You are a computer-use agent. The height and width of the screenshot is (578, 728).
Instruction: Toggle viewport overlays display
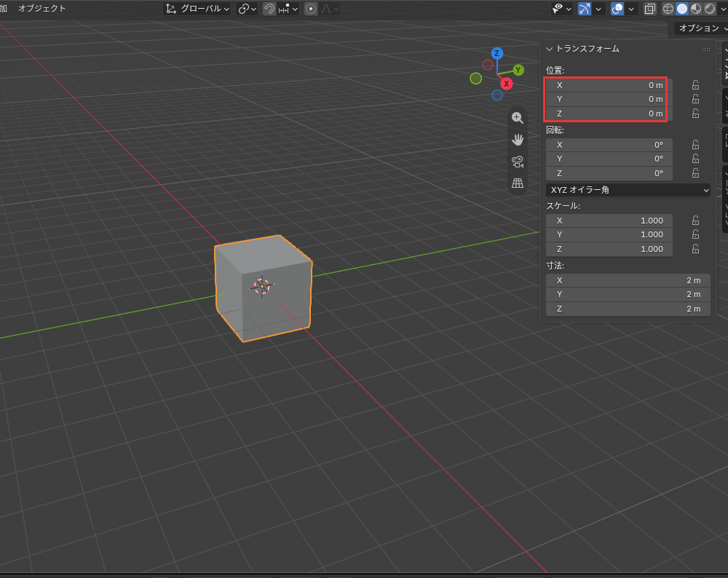617,9
